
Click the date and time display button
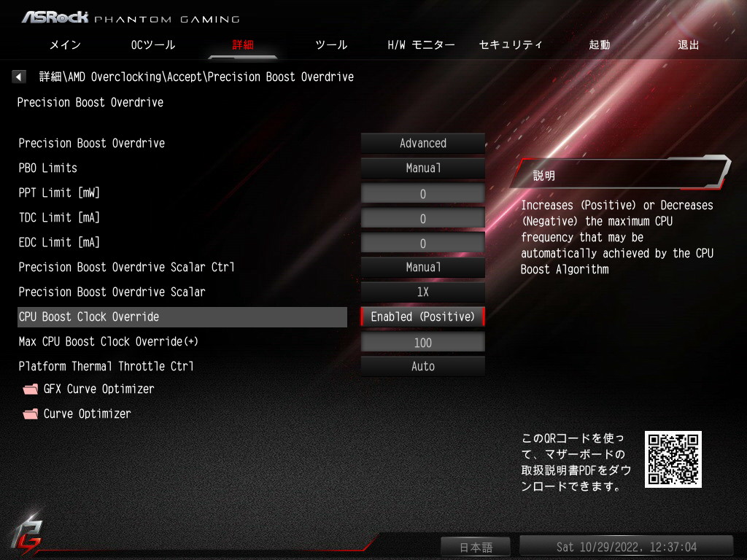[626, 547]
